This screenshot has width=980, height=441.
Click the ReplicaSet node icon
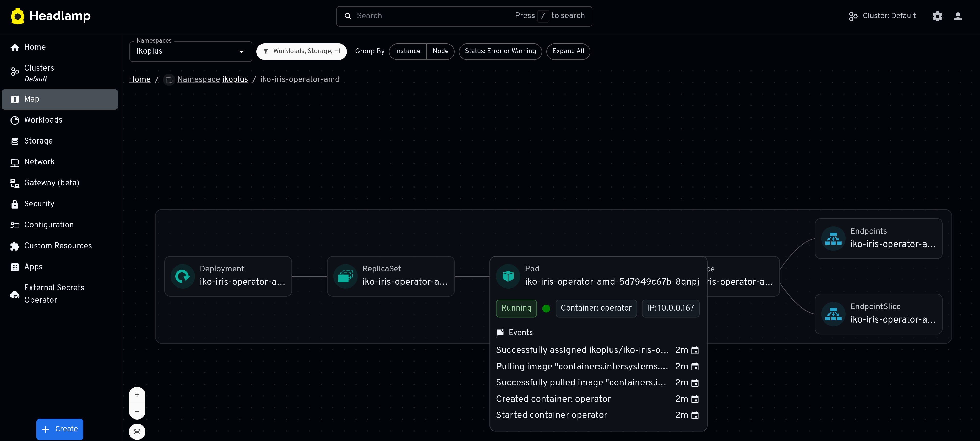click(345, 276)
